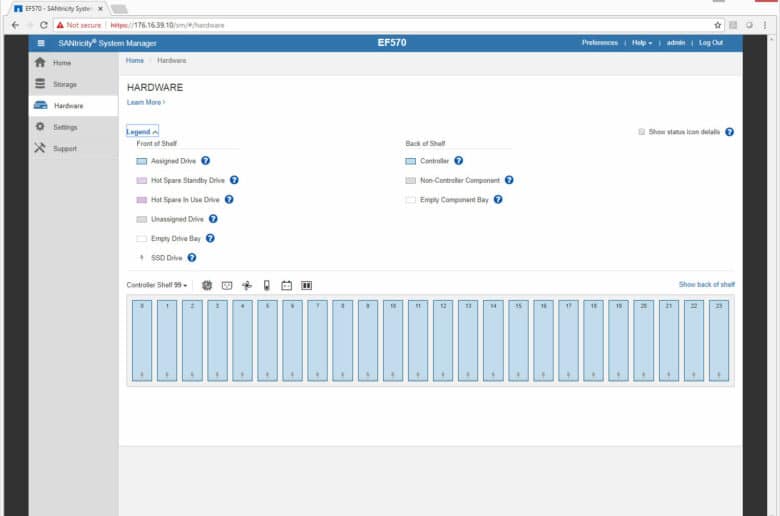Click the shelf battery status icon
This screenshot has width=780, height=516.
pos(287,285)
